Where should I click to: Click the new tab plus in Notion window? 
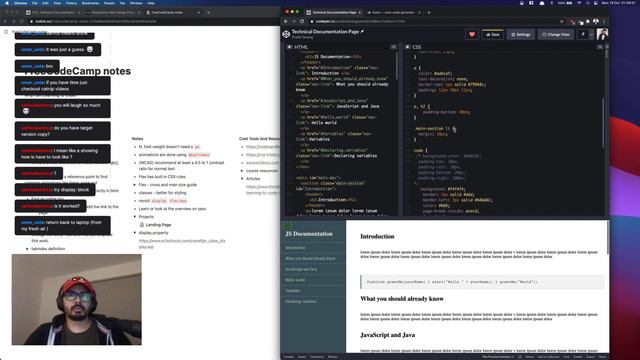click(x=208, y=13)
